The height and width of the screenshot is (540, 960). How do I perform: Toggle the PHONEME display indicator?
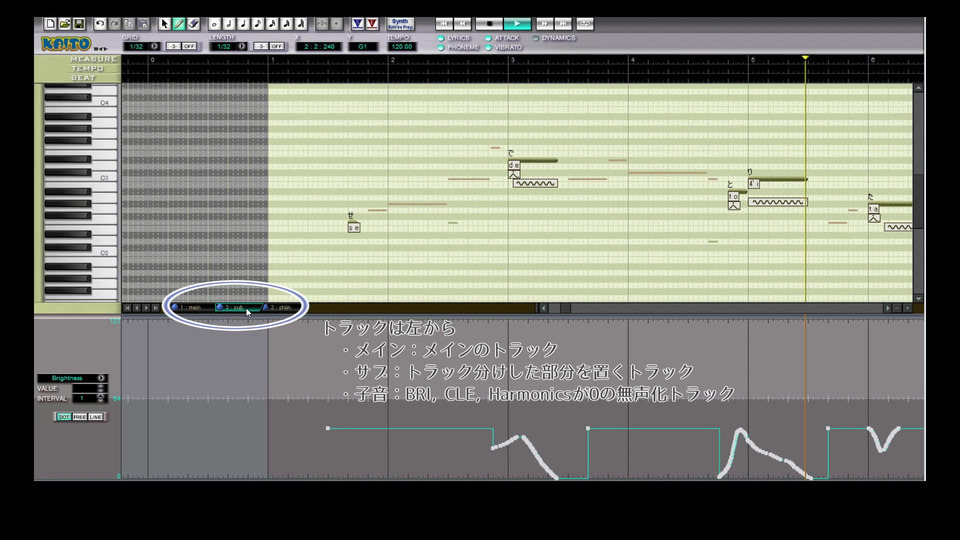[x=441, y=47]
